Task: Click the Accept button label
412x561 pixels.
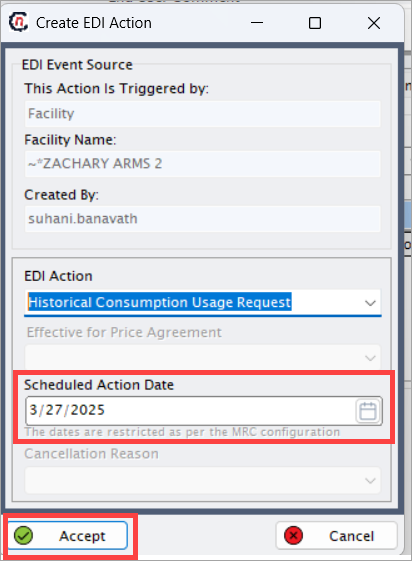Action: point(82,536)
